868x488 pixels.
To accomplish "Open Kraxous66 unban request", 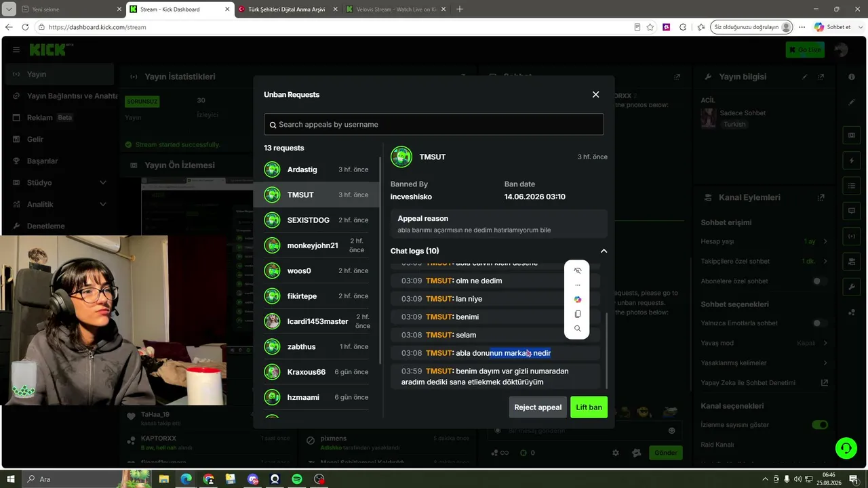I will [x=316, y=372].
